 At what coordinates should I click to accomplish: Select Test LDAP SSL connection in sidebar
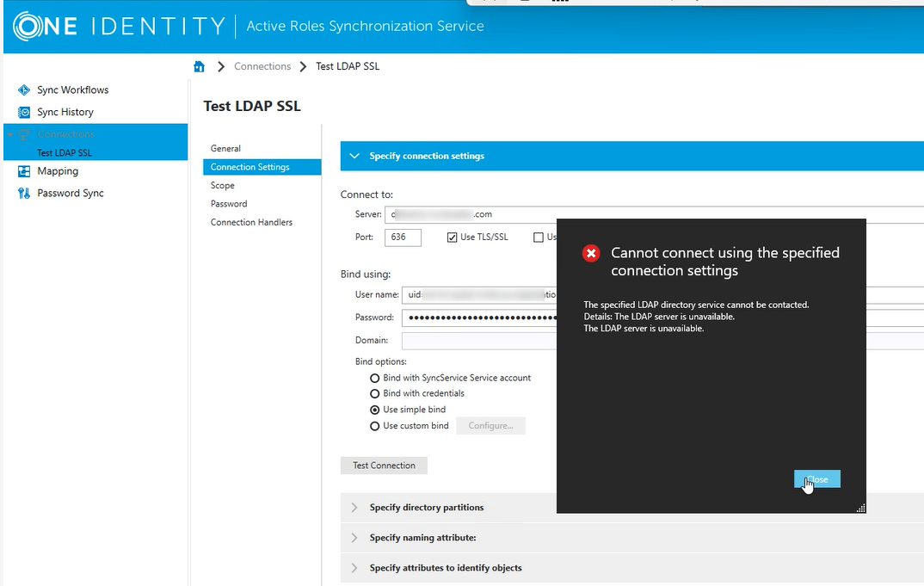click(65, 152)
